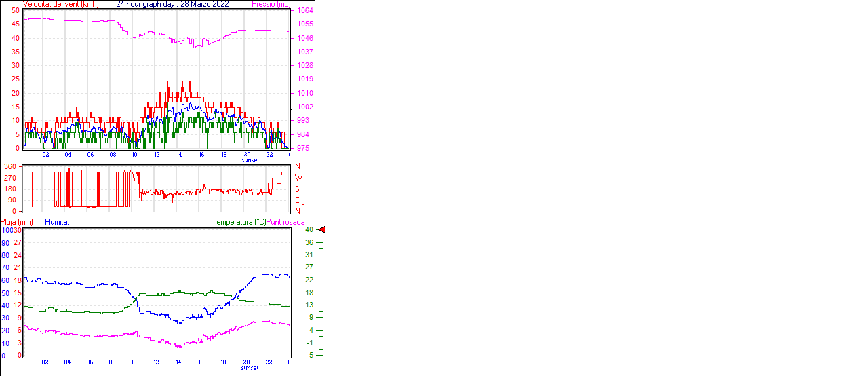Image resolution: width=868 pixels, height=376 pixels.
Task: Click the 'S' compass label on direction chart
Action: pyautogui.click(x=297, y=189)
